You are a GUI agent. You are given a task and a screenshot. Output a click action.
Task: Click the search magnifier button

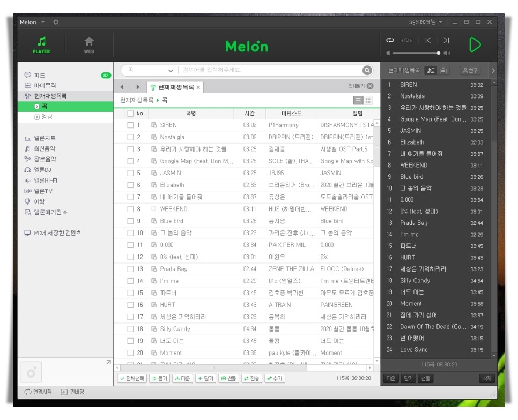click(367, 70)
